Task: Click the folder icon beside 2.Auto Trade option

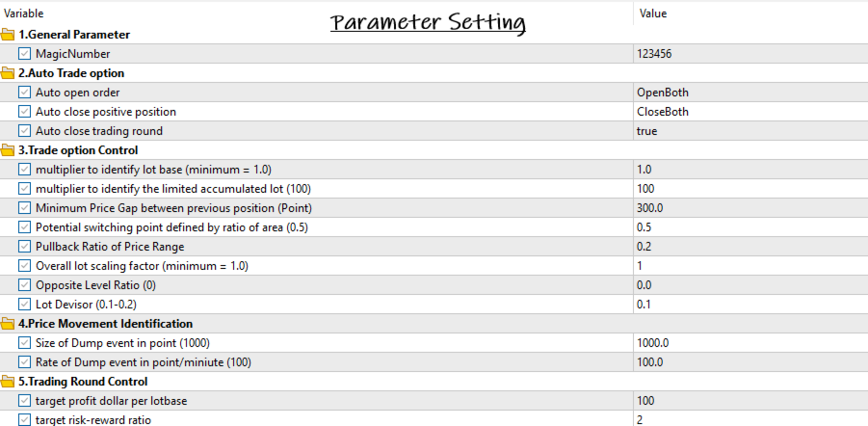Action: point(8,73)
